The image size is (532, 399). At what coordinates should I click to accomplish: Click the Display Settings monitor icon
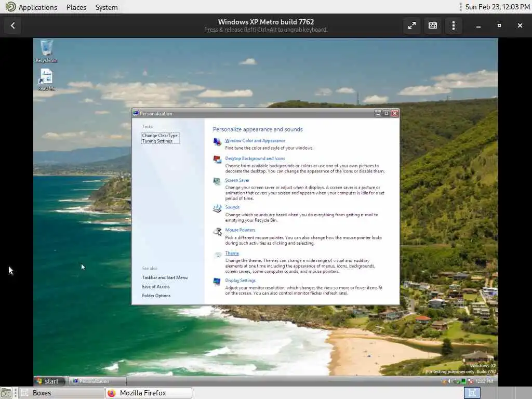pos(217,282)
